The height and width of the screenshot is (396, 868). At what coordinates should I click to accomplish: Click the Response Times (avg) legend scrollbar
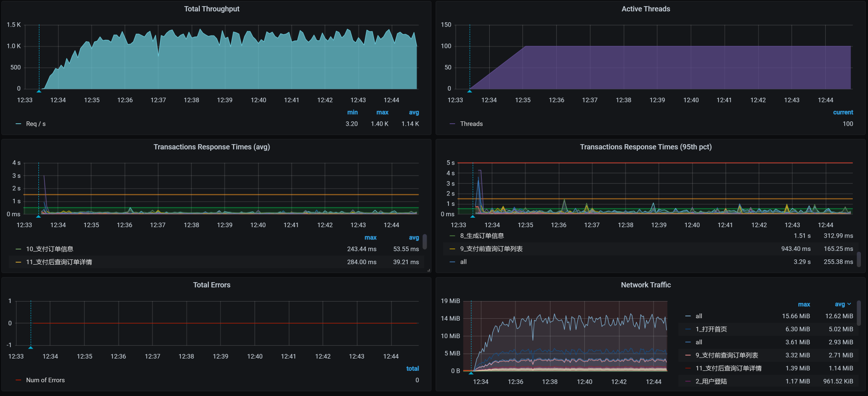[x=425, y=242]
